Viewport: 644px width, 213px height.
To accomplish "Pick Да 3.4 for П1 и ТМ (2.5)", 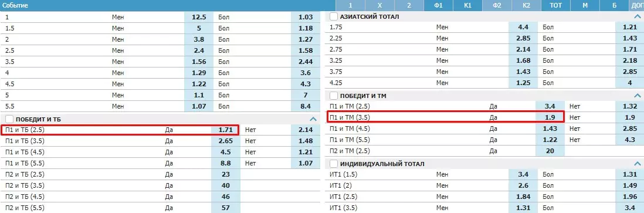I will 550,107.
